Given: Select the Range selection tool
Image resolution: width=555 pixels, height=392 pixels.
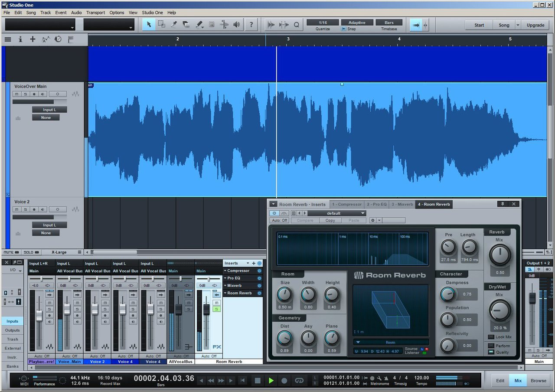Looking at the screenshot, I should pos(161,25).
